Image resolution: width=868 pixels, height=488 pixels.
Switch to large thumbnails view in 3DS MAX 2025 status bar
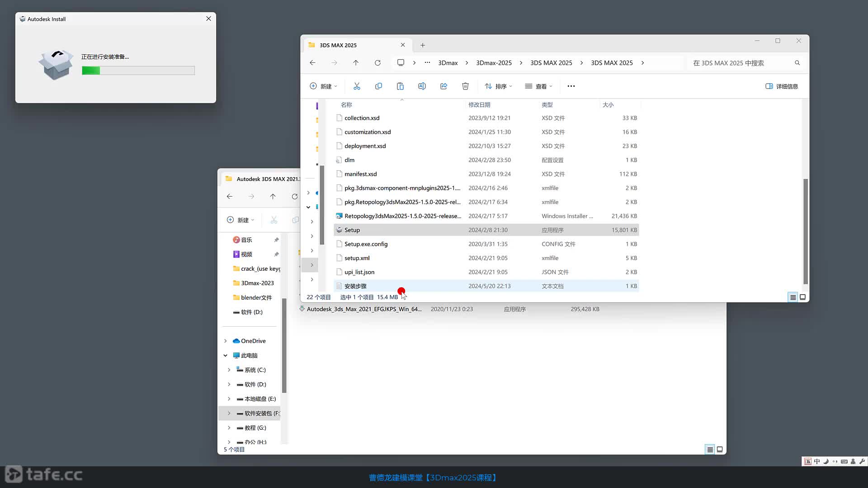(x=803, y=297)
